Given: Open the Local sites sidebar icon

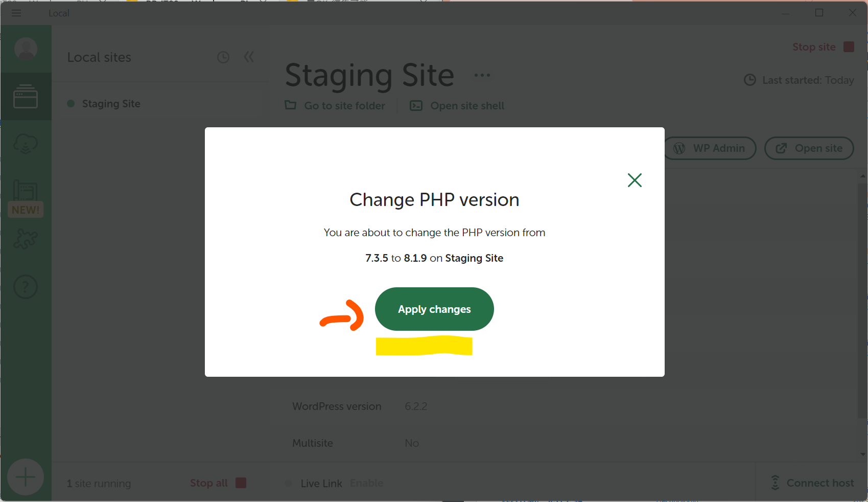Looking at the screenshot, I should 26,96.
